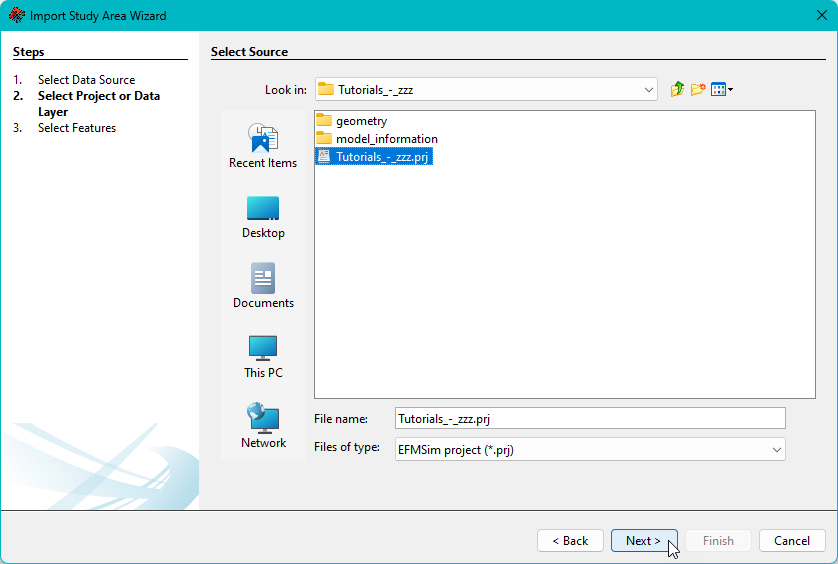The width and height of the screenshot is (838, 564).
Task: Open the Documents location shortcut
Action: (263, 285)
